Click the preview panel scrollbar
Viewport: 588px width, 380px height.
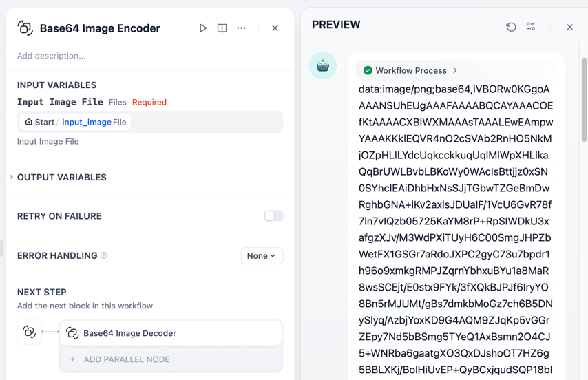click(x=585, y=99)
